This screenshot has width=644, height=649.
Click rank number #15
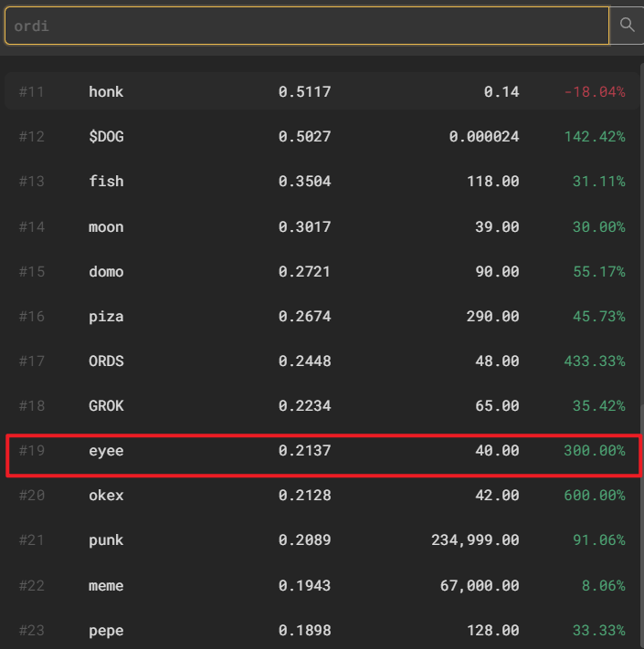(x=31, y=271)
